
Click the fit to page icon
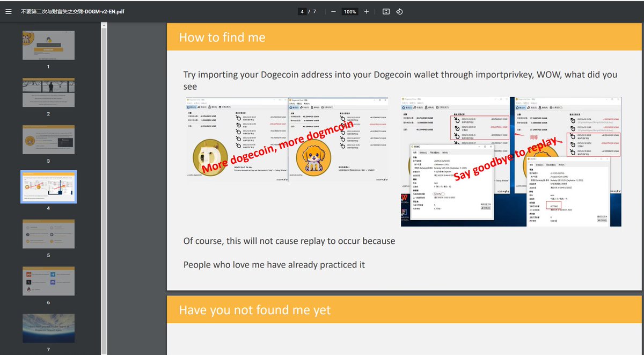(386, 11)
